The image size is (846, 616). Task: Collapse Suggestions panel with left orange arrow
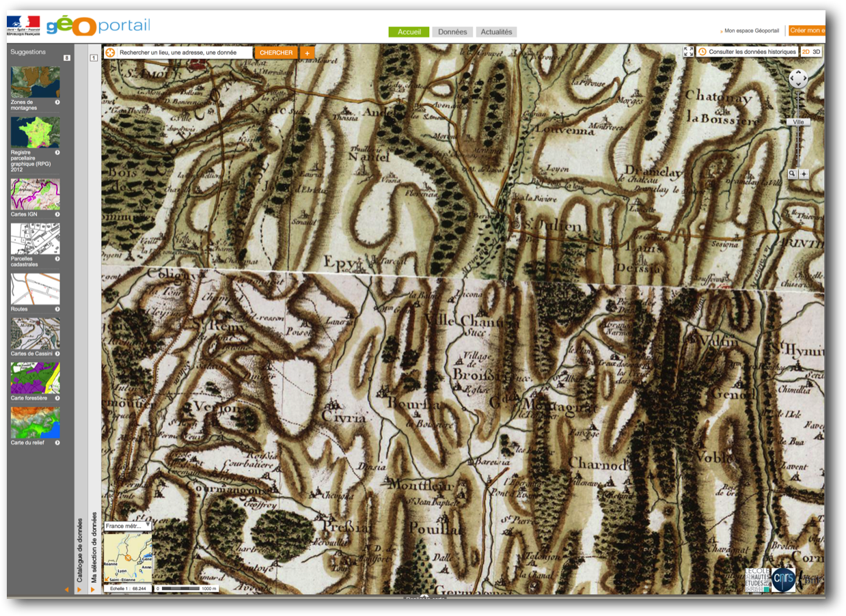[x=66, y=589]
